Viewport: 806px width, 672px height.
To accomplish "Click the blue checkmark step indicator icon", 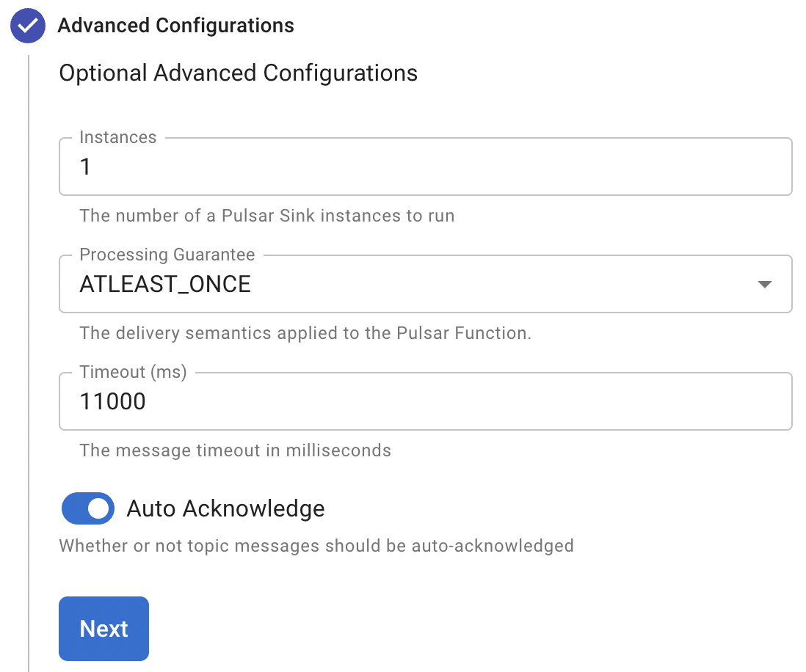I will coord(27,25).
